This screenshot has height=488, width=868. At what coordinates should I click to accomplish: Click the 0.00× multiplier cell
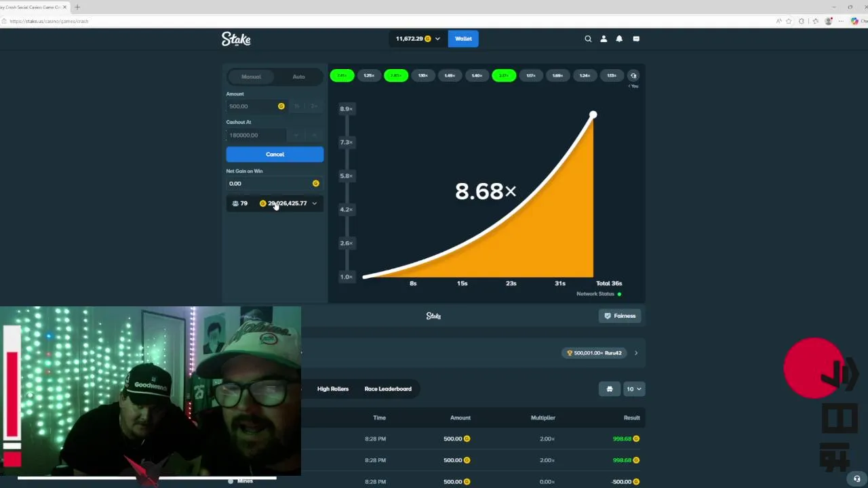547,482
